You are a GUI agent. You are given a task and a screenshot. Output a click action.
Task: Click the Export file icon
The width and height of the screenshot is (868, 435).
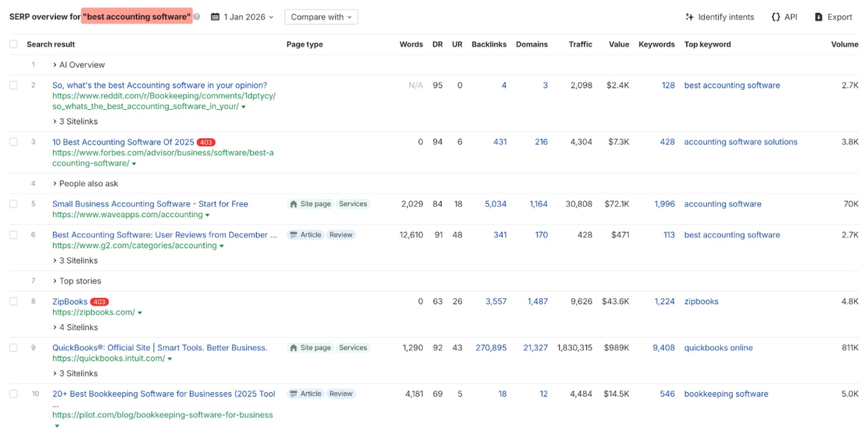(x=818, y=17)
